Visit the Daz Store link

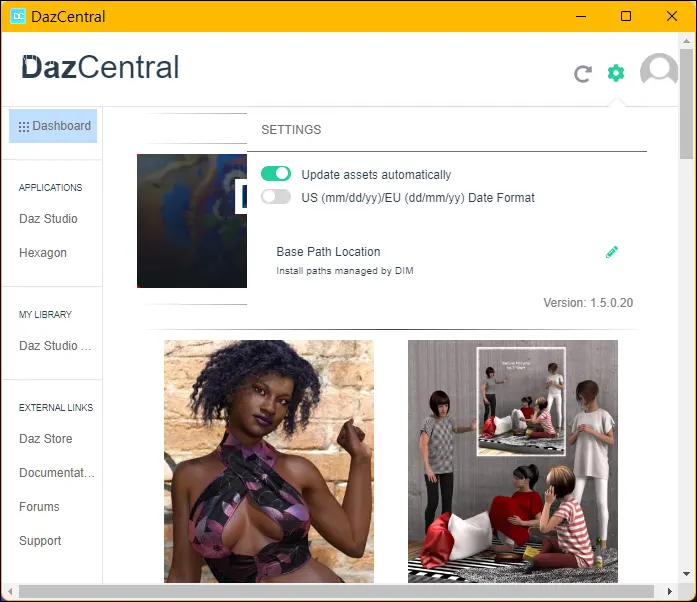[45, 439]
